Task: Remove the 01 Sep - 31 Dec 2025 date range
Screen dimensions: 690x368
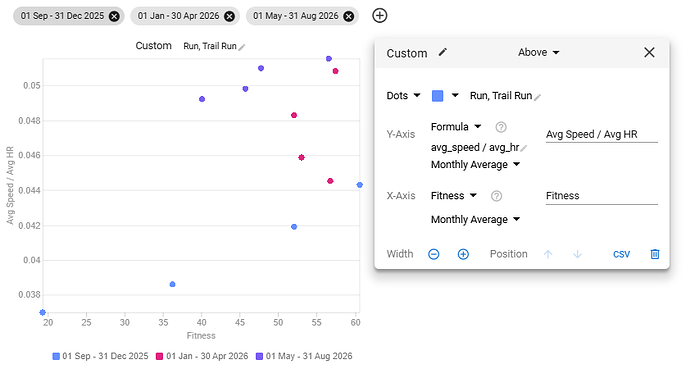Action: pos(114,16)
